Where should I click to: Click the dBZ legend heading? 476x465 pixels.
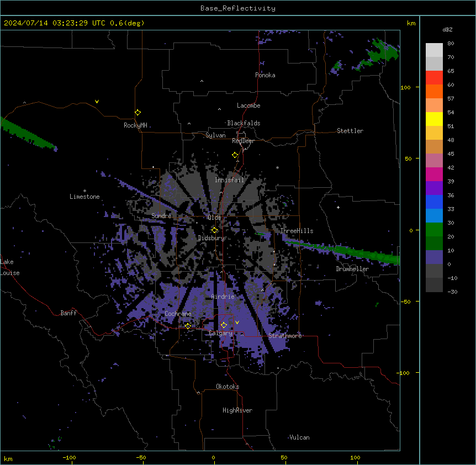tap(447, 30)
